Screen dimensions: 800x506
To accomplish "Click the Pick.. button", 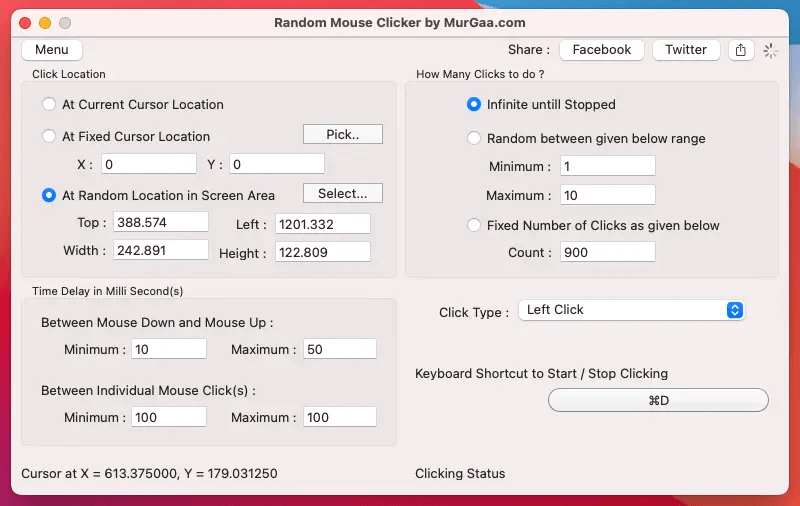I will 343,134.
